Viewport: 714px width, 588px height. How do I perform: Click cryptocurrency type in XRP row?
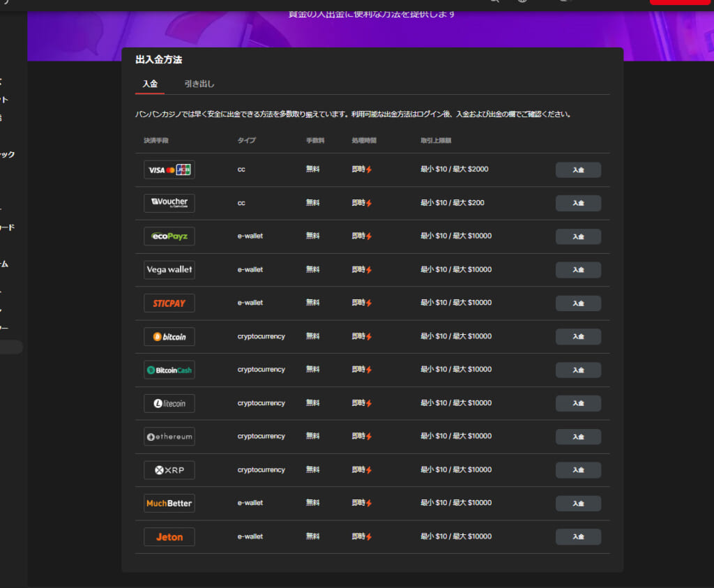tap(261, 469)
